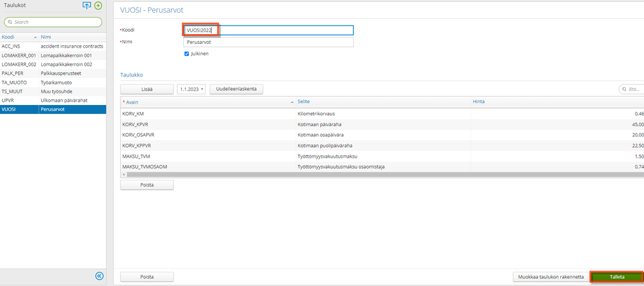The image size is (644, 286).
Task: Click the Koodi input field
Action: pyautogui.click(x=268, y=30)
